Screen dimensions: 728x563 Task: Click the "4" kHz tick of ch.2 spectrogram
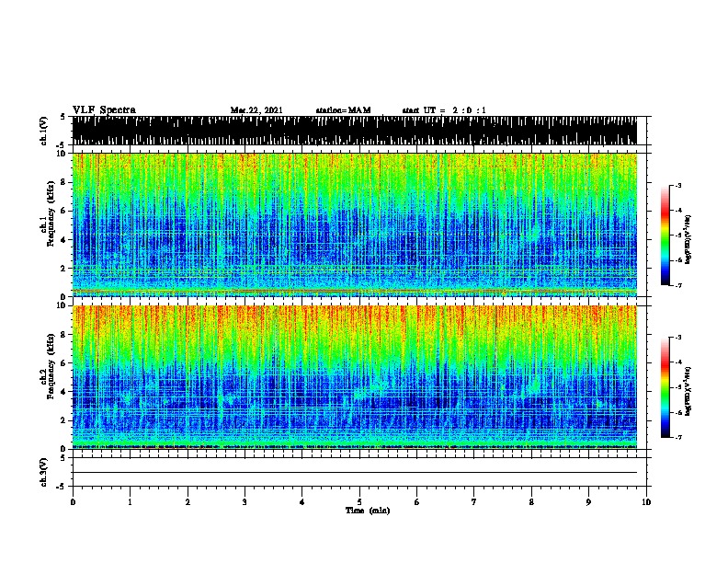click(64, 392)
